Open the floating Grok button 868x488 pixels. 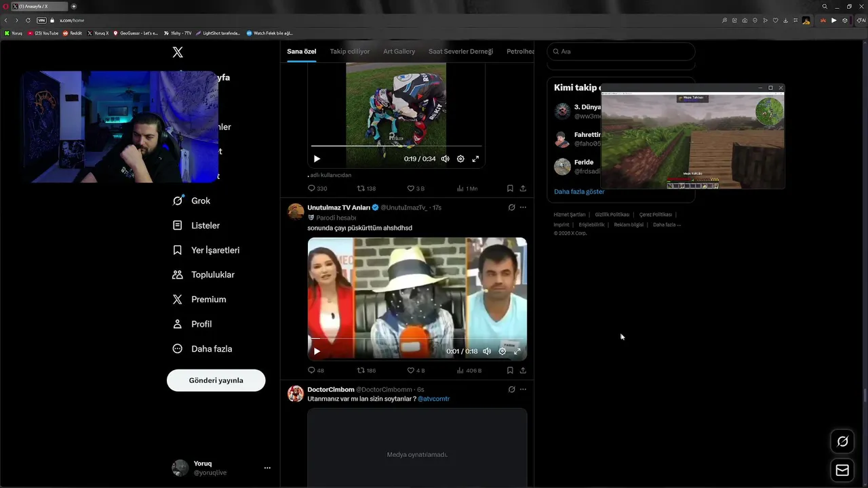coord(842,441)
